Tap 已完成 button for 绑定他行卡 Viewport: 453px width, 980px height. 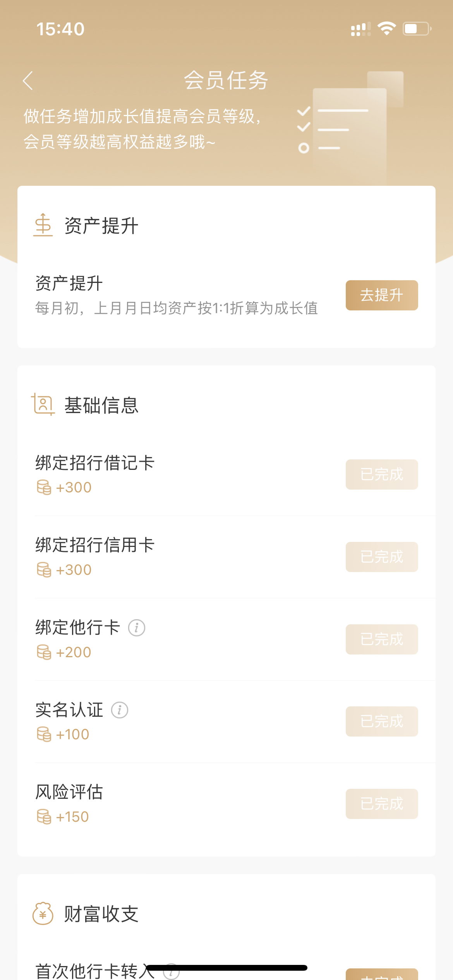point(382,639)
